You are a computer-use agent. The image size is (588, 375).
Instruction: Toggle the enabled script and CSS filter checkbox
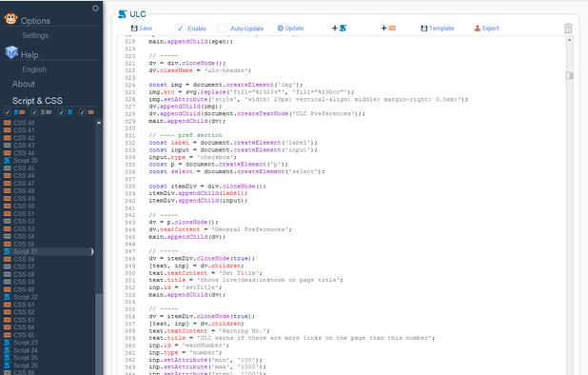(7, 112)
